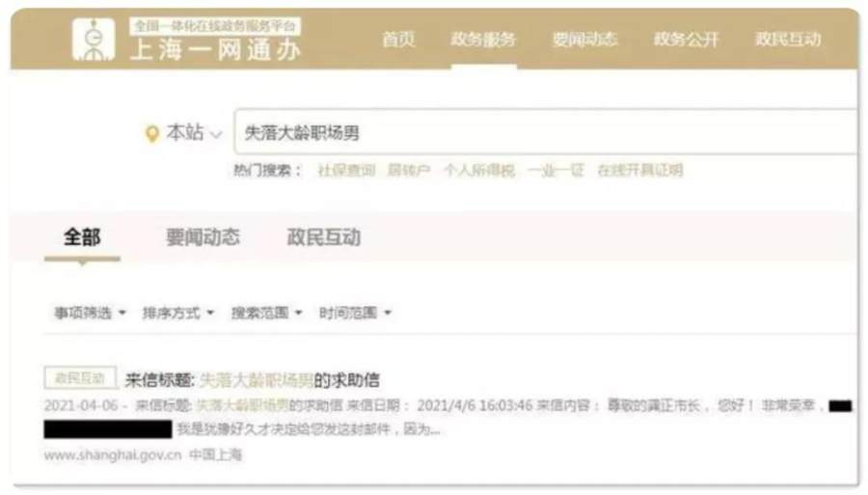
Task: Click the hot search link 社保查询
Action: (346, 170)
